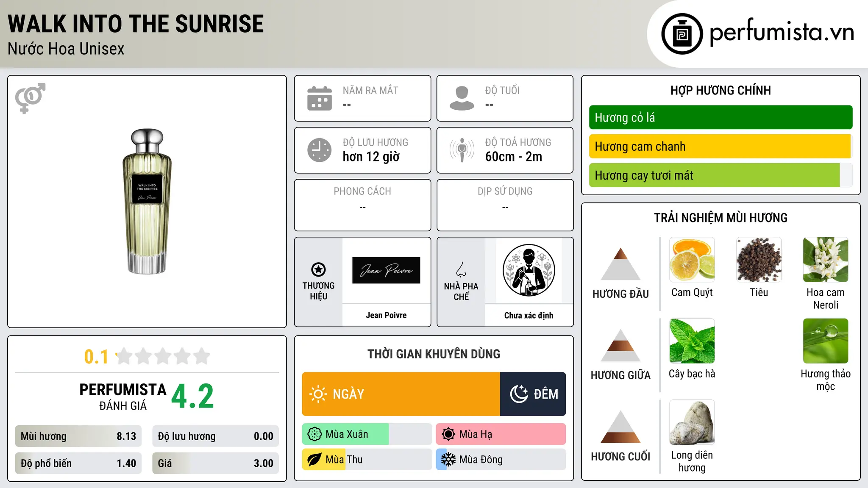Click the Mùi hương 8.13 score box
Screen dimensions: 868x488
(78, 436)
